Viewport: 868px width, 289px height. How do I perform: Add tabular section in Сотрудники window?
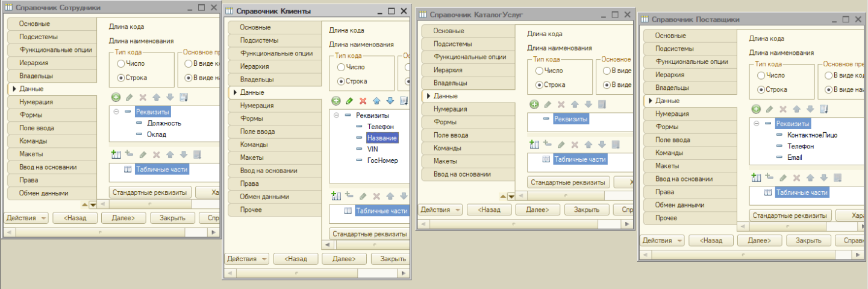116,155
